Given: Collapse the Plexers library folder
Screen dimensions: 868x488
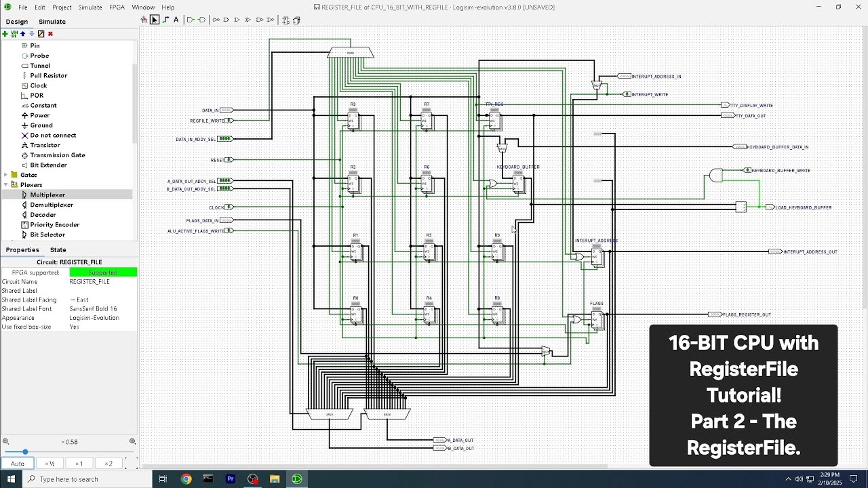Looking at the screenshot, I should click(6, 185).
